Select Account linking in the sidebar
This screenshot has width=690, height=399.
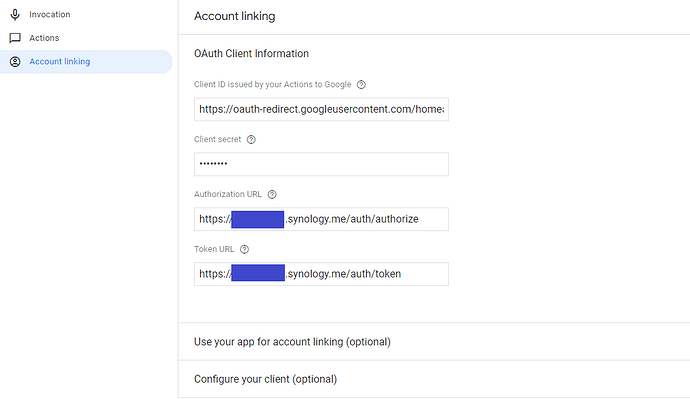(86, 62)
